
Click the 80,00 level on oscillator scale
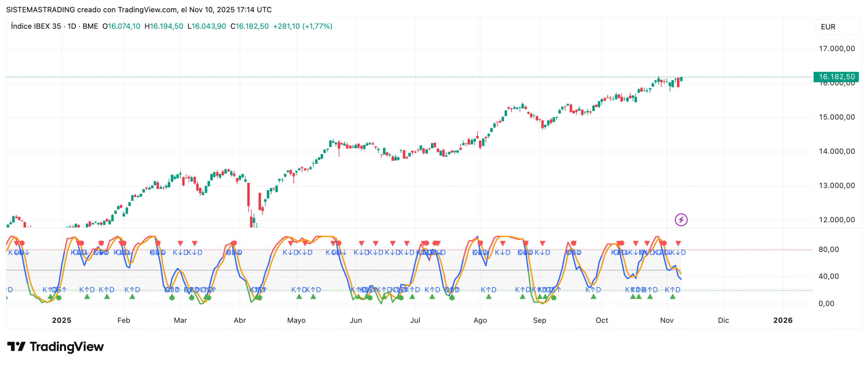[828, 249]
